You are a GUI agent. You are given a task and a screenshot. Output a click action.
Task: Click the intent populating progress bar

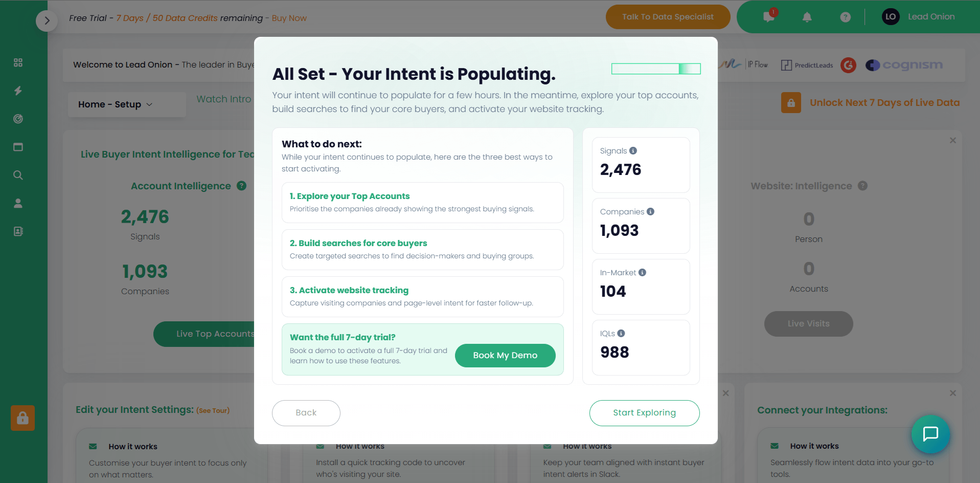[x=656, y=69]
